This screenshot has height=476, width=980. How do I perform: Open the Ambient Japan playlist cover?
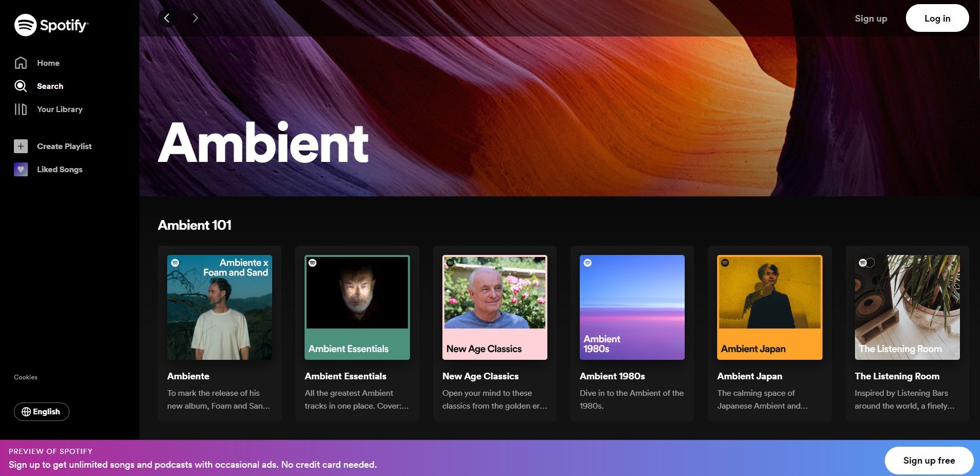(770, 307)
